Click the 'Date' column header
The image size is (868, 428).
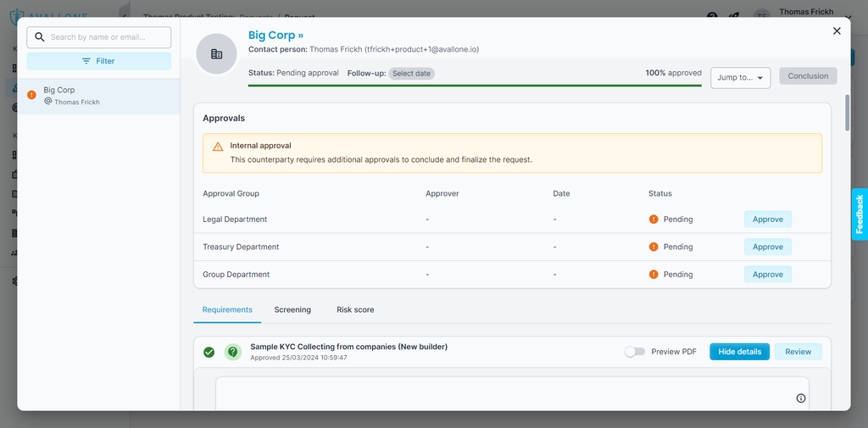coord(561,194)
